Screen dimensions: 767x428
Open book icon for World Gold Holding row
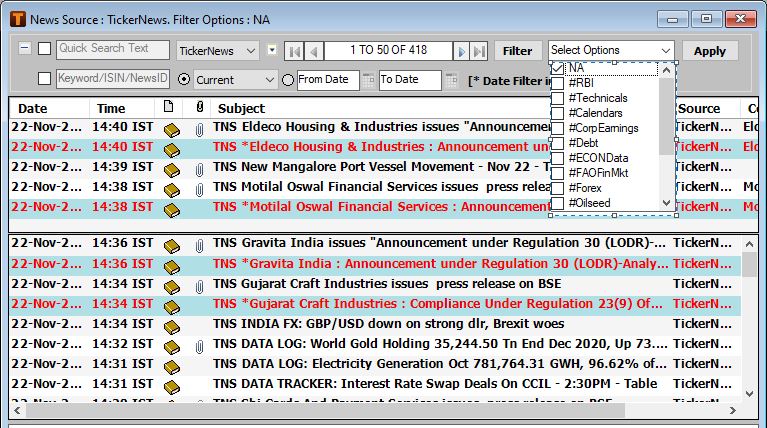172,347
